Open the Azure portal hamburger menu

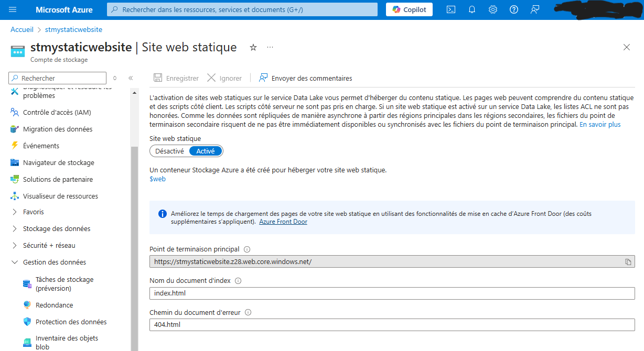click(13, 9)
